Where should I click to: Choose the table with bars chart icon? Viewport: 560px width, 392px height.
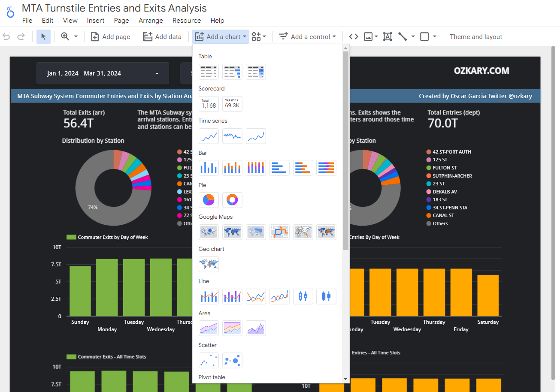click(232, 72)
